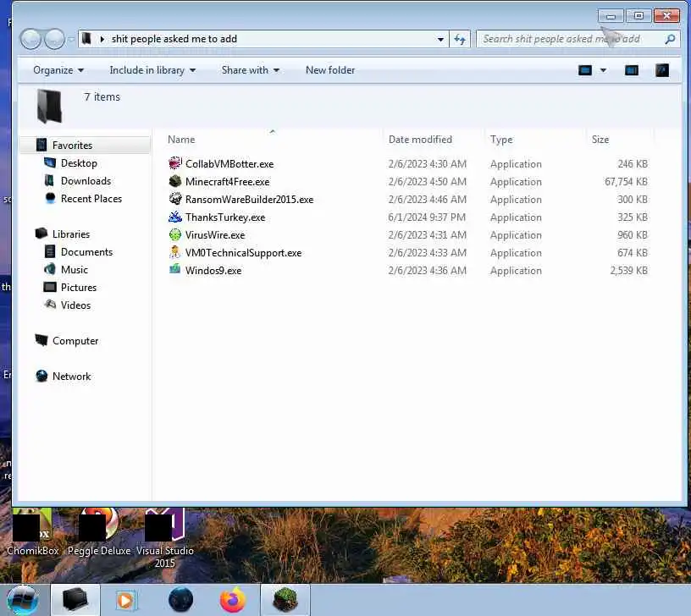Expand the address bar breadcrumb arrow
Viewport: 691px width, 616px height.
[102, 39]
